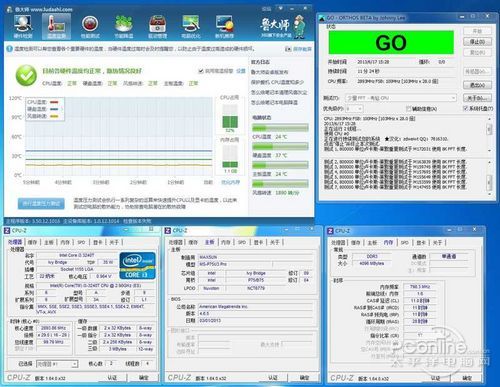Click the CPU-Z icon in the mainboard window title

(x=168, y=230)
